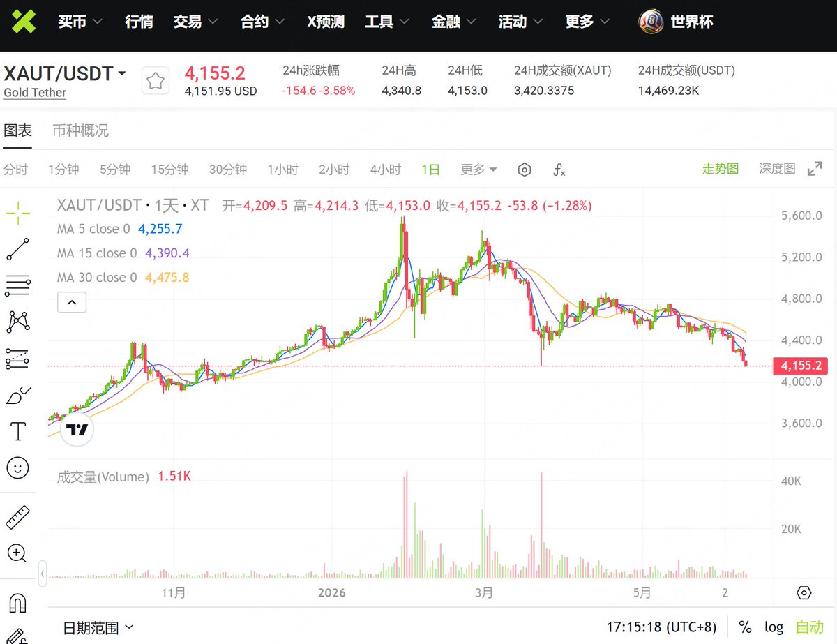Select the forecast/projection tool

pyautogui.click(x=17, y=358)
